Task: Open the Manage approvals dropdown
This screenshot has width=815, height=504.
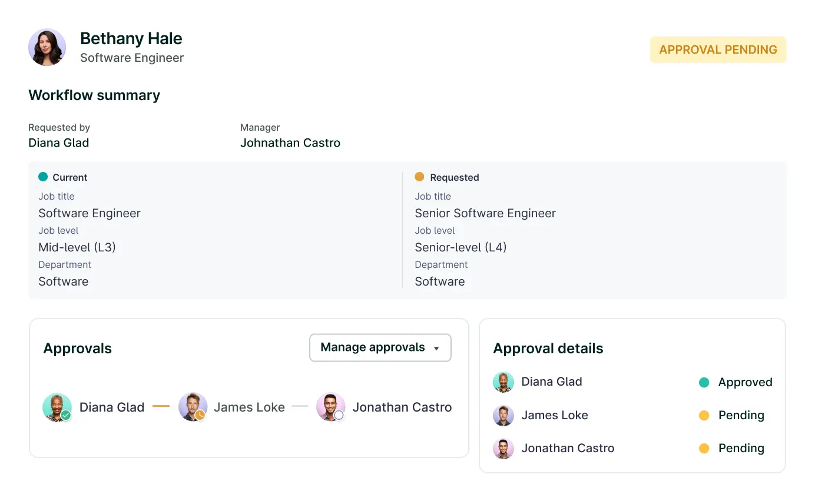Action: 380,348
